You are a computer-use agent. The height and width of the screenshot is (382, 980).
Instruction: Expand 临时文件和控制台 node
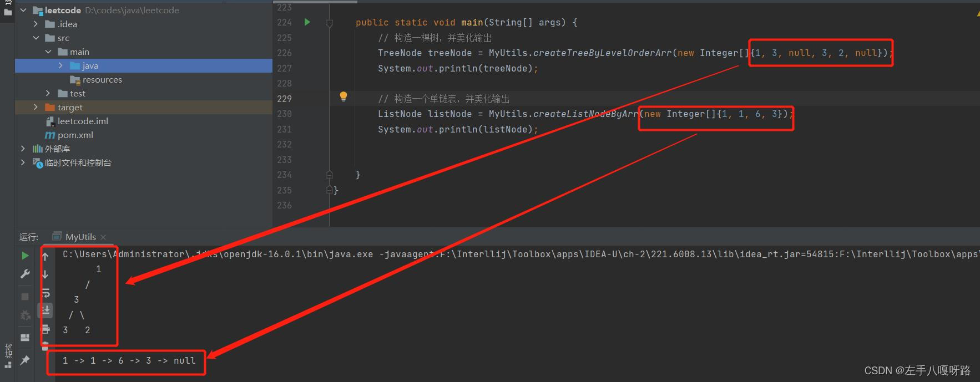[x=23, y=162]
